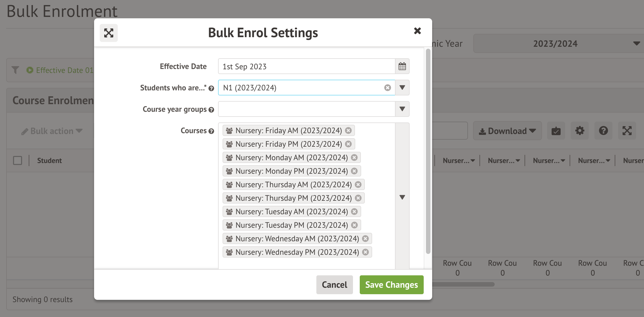Remove Nursery: Wednesday PM course tag
The image size is (644, 317).
[365, 252]
